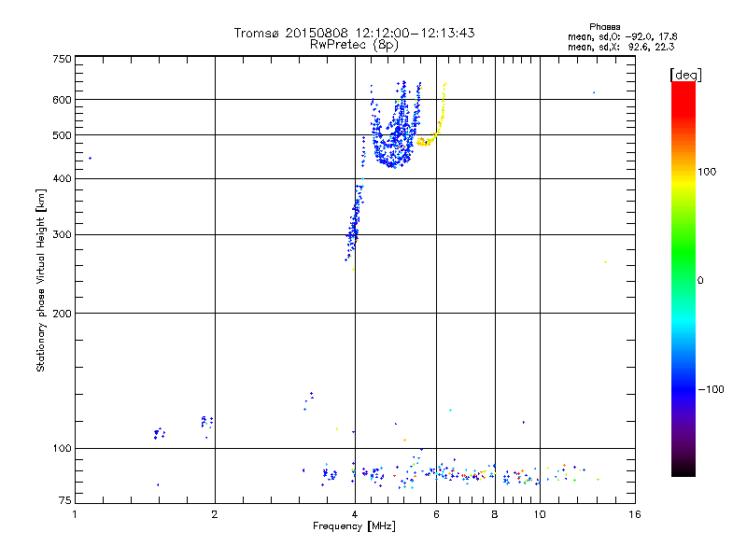Screen dimensions: 747x560
Task: Click the 'Stationary phase Virtual Height [km]' axis label
Action: pos(40,280)
